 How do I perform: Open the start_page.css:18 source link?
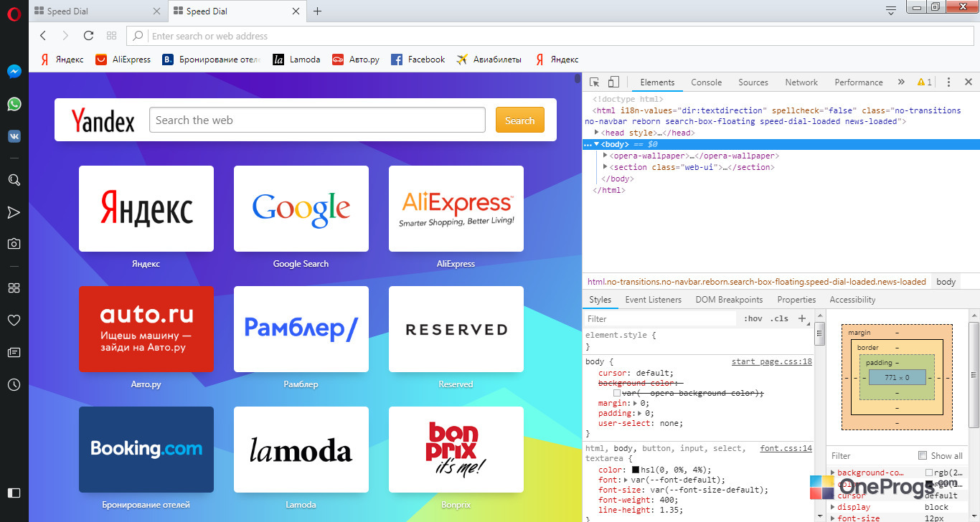pos(772,362)
